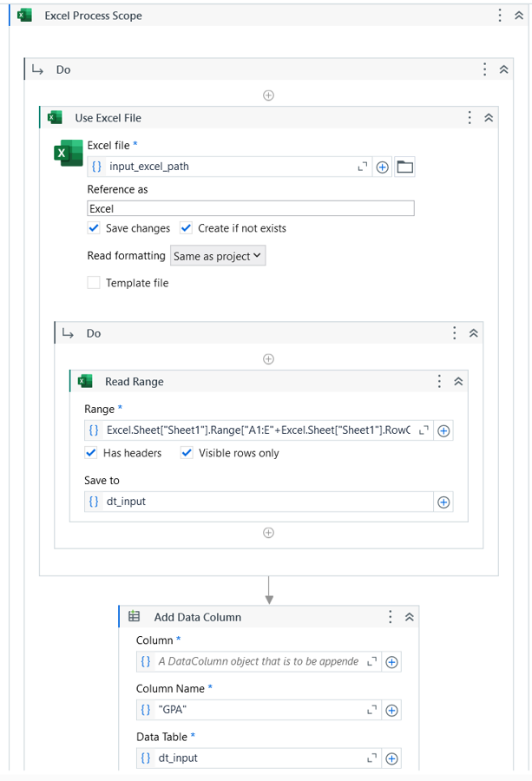This screenshot has width=532, height=781.
Task: Click plus icon beside Column Name field
Action: pyautogui.click(x=391, y=710)
